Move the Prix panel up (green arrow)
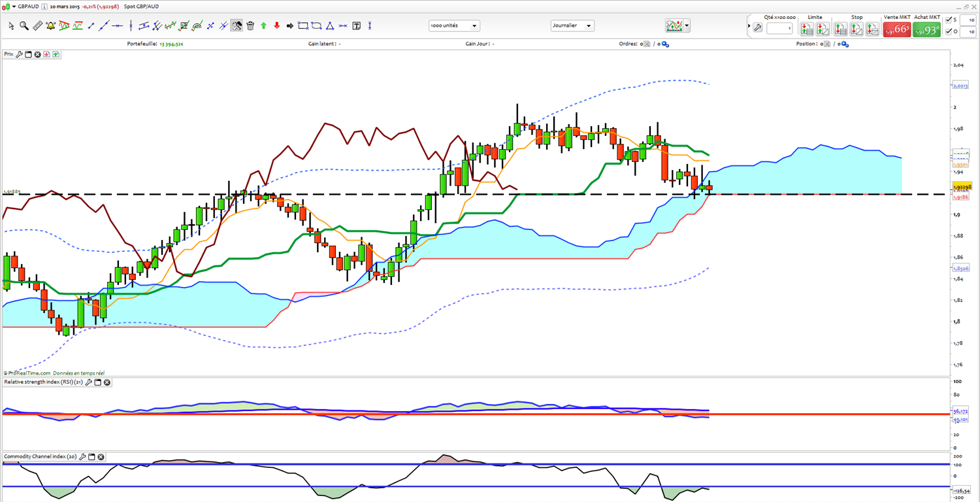The height and width of the screenshot is (502, 980). coord(56,55)
